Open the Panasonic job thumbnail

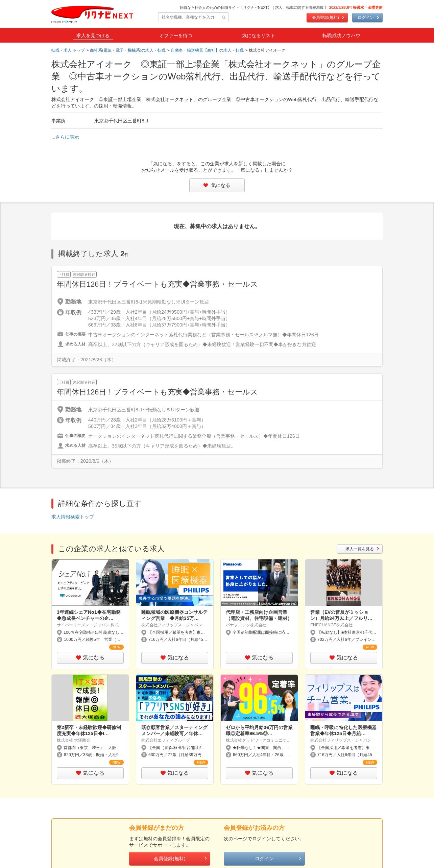pyautogui.click(x=259, y=582)
